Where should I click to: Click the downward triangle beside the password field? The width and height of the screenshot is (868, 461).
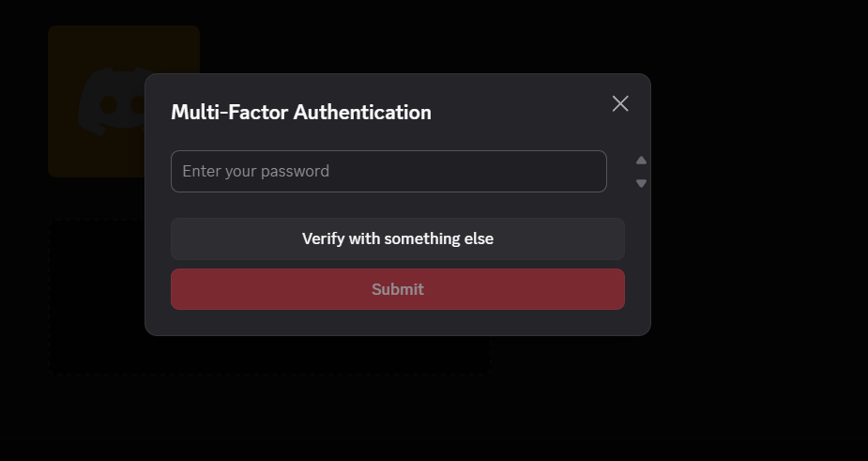pos(642,183)
